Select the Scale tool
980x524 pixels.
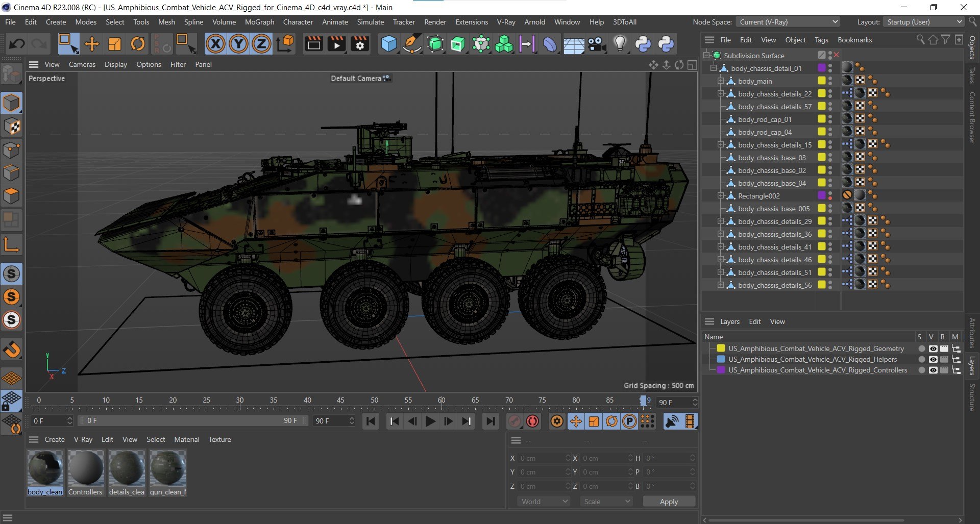click(x=115, y=44)
